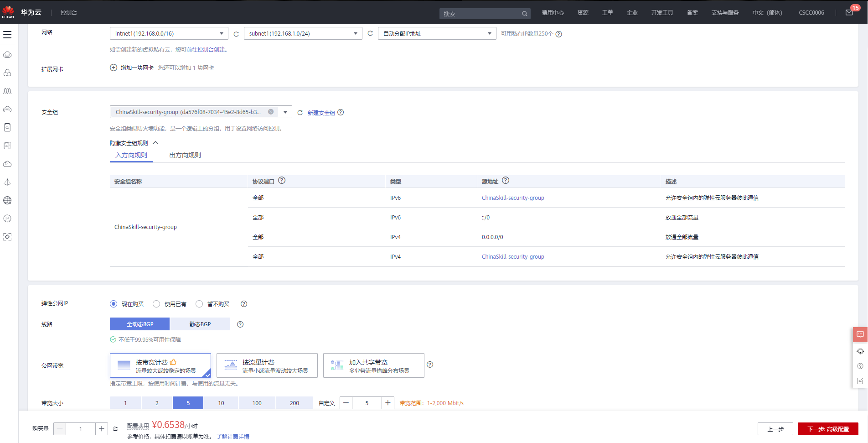Select the use existing EIP option
This screenshot has height=443, width=868.
pos(156,304)
